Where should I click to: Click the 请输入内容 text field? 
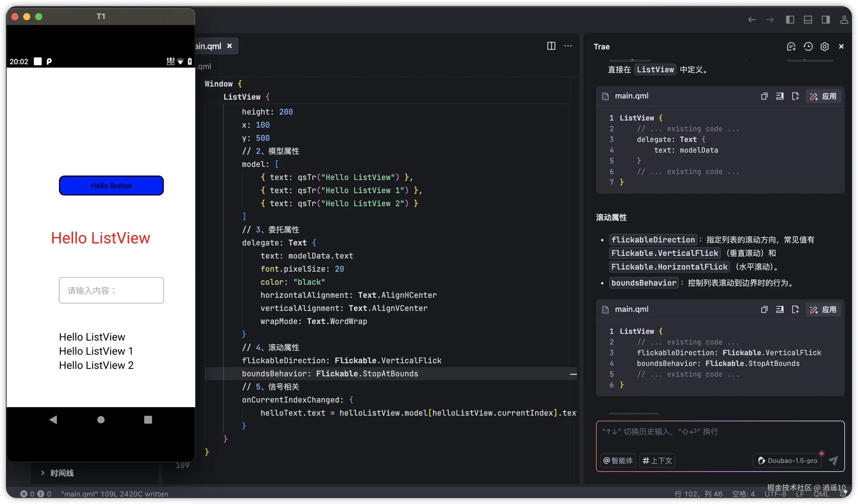111,290
